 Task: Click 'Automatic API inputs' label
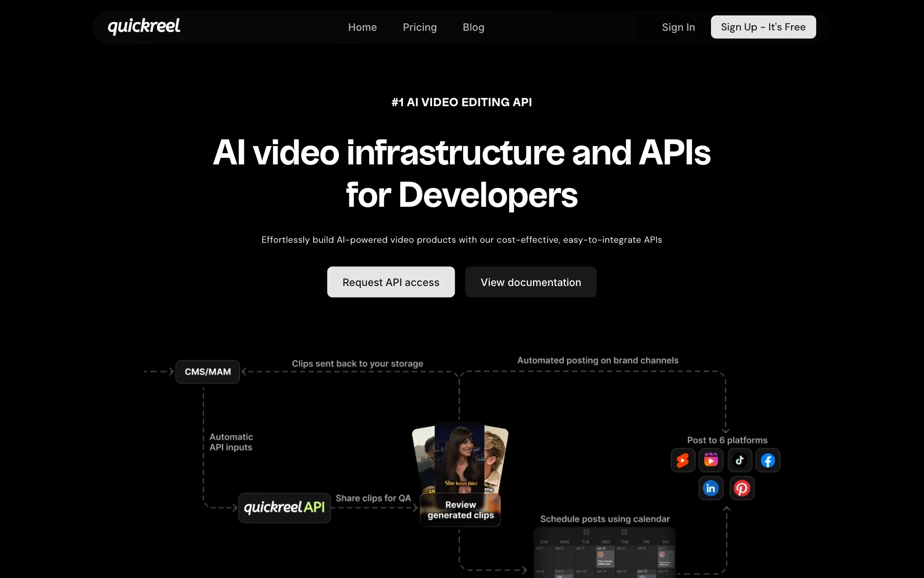(231, 442)
